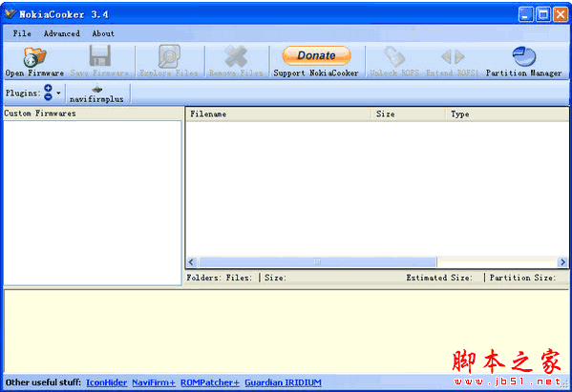Click the Estimated Size status label

tap(439, 278)
